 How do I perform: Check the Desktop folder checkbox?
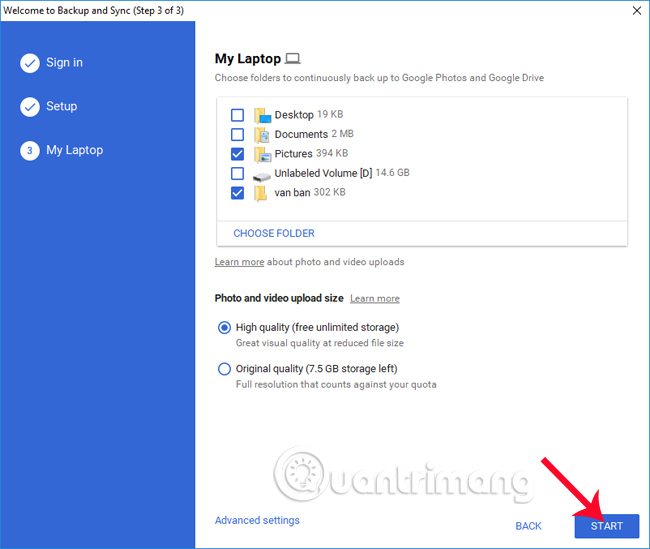[237, 115]
